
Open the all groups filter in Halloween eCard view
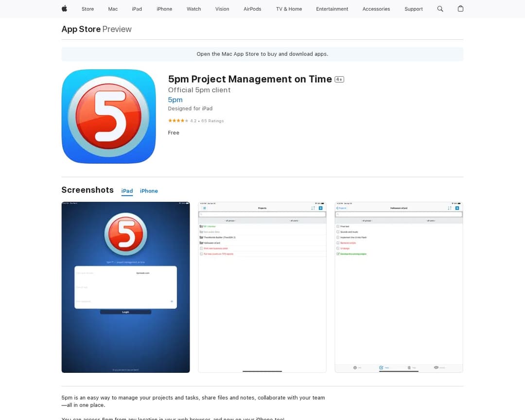point(367,220)
